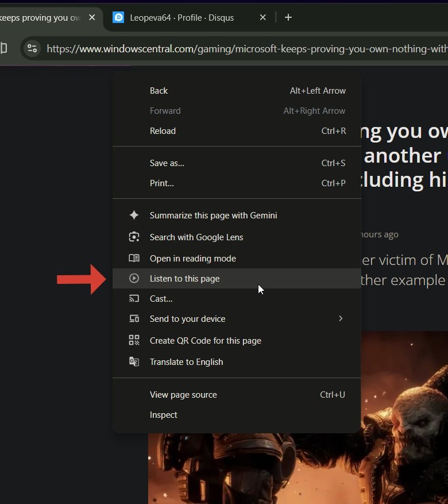Switch to the Leopeva64 Profile Disqus tab
The height and width of the screenshot is (504, 448).
click(190, 18)
